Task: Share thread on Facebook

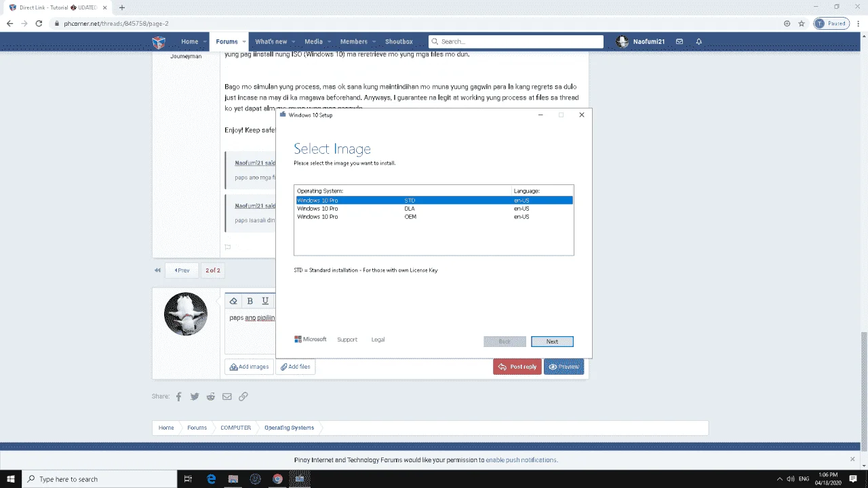Action: click(179, 396)
